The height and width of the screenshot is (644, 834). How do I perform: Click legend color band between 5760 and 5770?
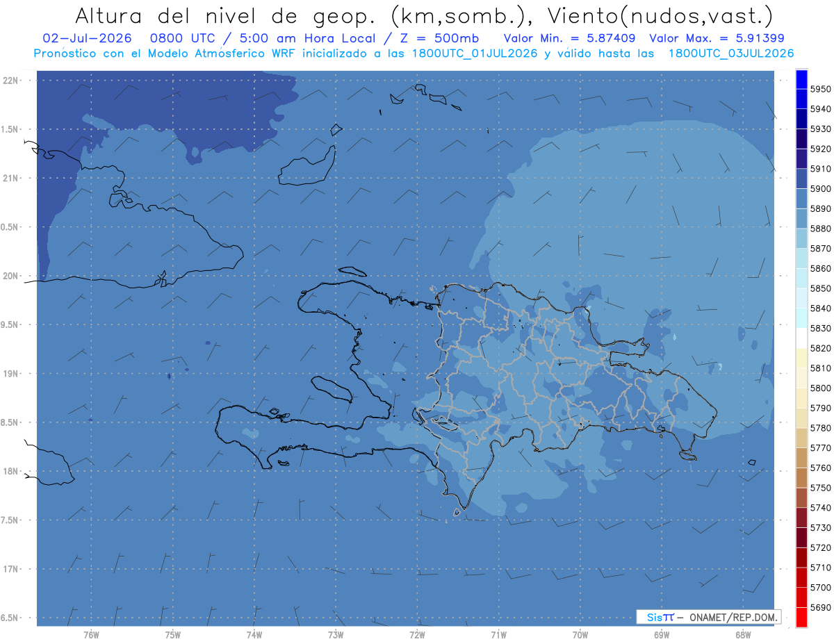tap(801, 458)
